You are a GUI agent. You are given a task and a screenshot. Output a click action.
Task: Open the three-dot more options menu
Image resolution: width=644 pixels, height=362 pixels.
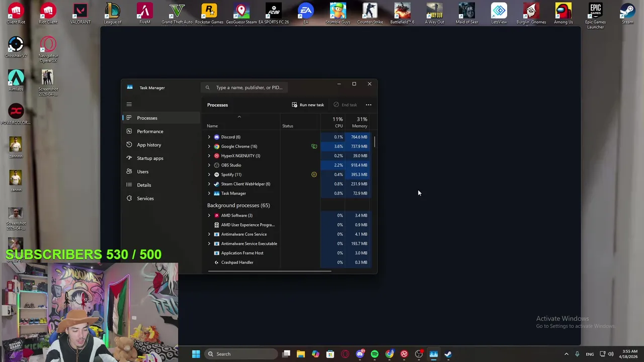pyautogui.click(x=368, y=105)
